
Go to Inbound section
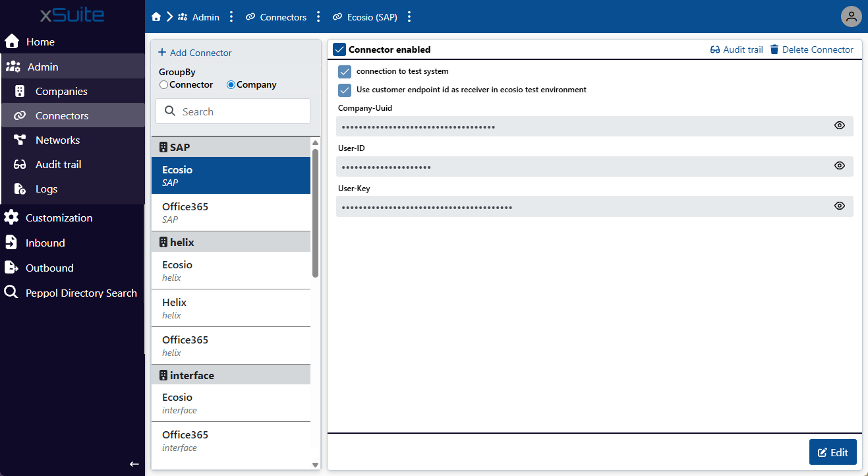(x=45, y=243)
